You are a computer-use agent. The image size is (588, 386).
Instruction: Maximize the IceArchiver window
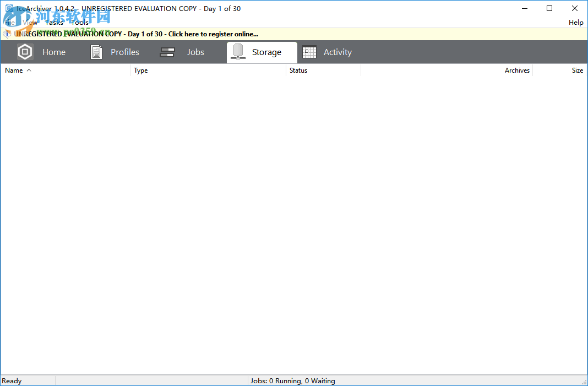(549, 8)
